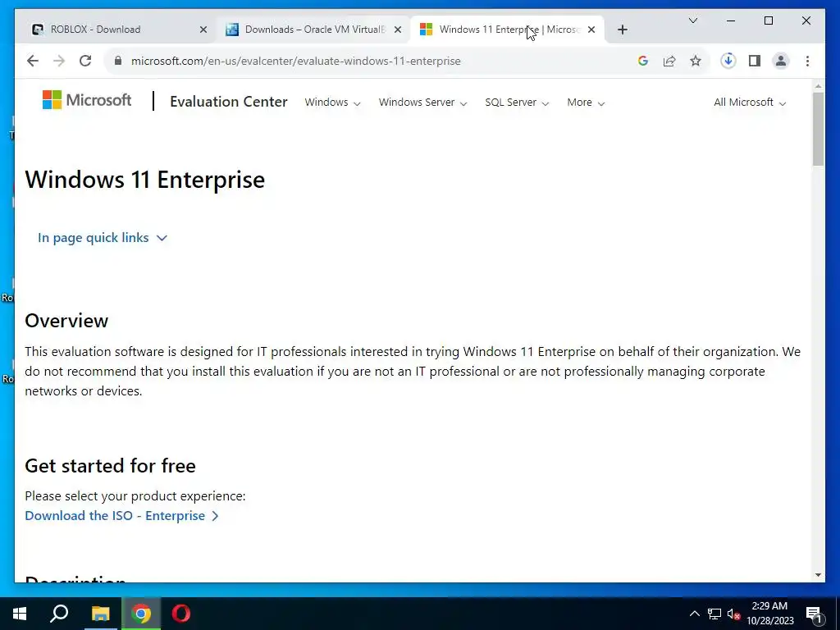Expand the All Microsoft menu

pyautogui.click(x=750, y=103)
